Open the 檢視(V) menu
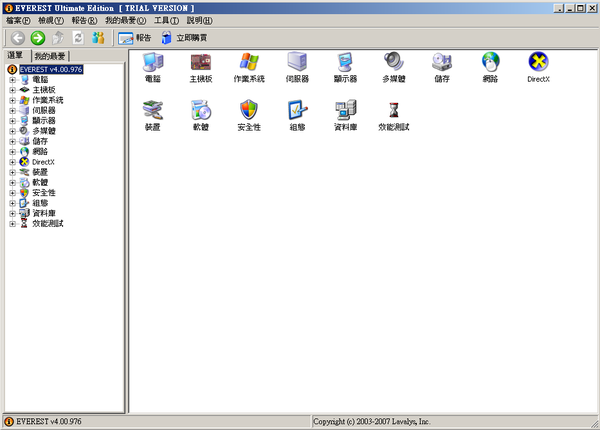 point(51,20)
